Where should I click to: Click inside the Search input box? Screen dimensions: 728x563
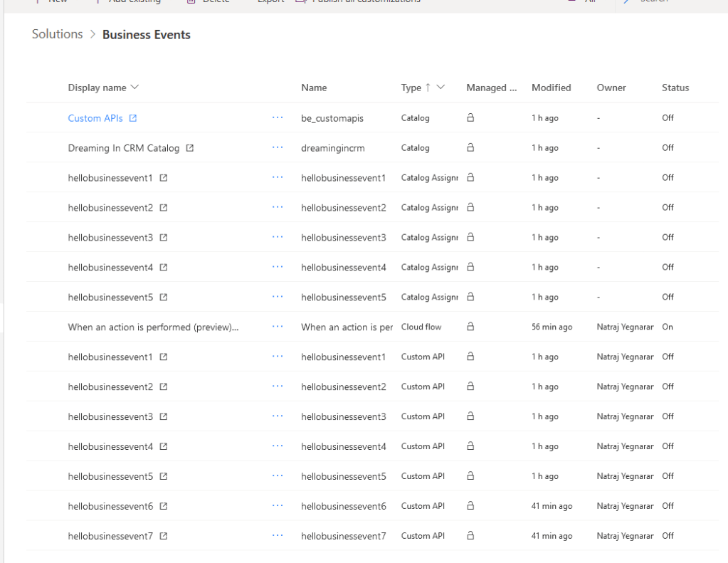[662, 2]
